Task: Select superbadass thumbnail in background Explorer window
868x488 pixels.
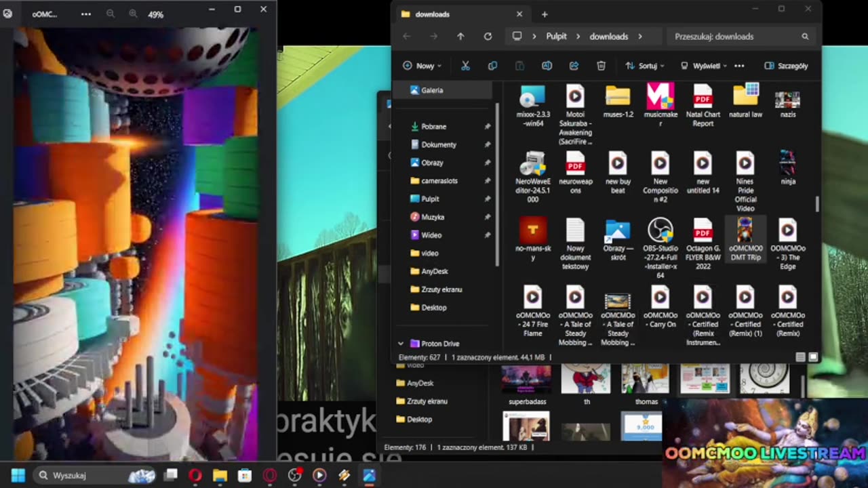Action: coord(527,386)
